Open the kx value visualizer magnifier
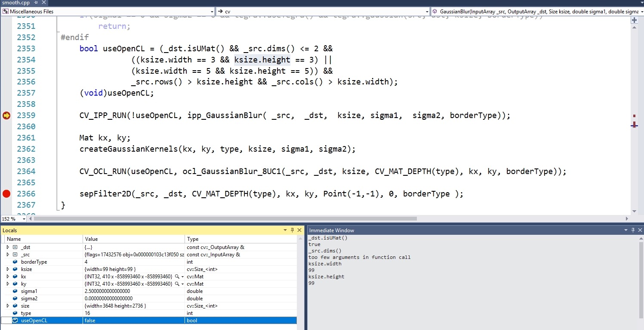 [x=177, y=277]
